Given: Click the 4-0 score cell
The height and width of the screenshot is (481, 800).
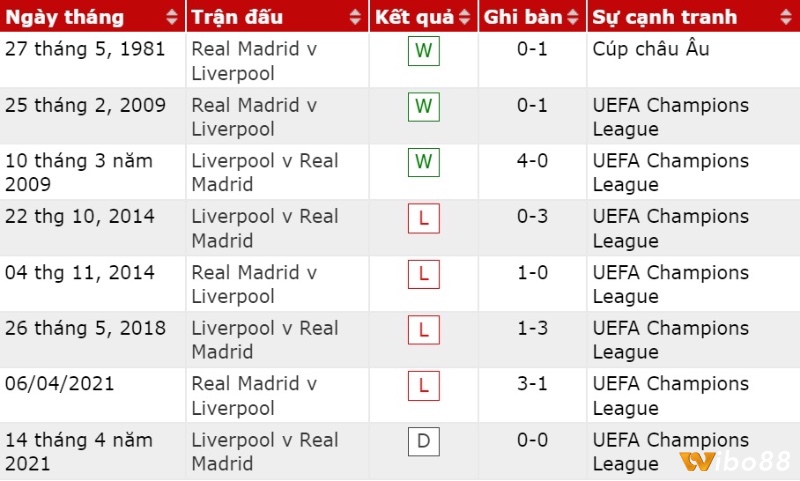Looking at the screenshot, I should [x=532, y=161].
